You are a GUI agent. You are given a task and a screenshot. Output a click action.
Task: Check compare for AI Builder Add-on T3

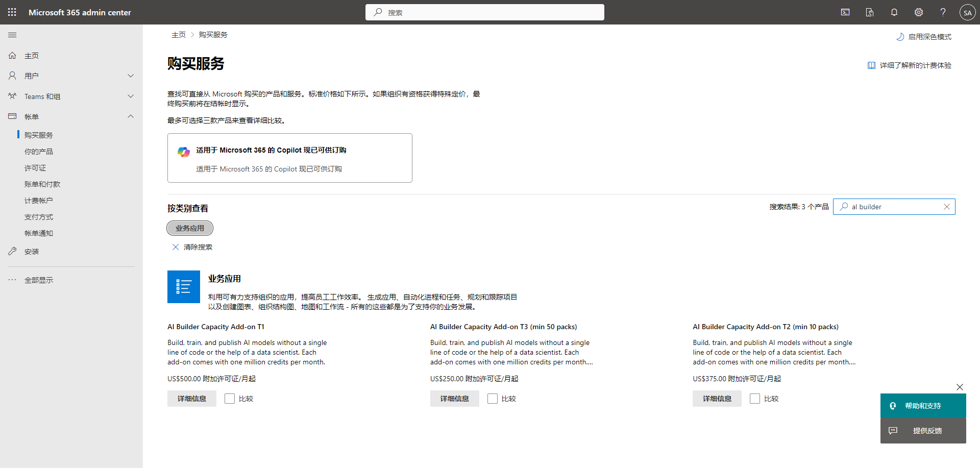493,399
